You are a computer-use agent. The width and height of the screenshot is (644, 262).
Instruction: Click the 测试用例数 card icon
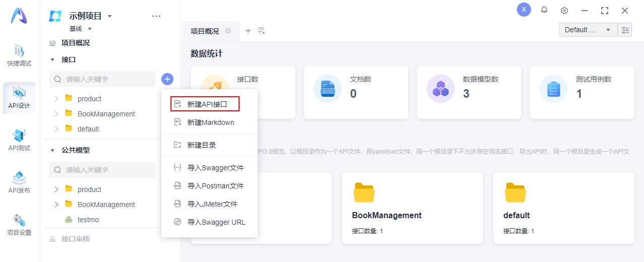(554, 89)
